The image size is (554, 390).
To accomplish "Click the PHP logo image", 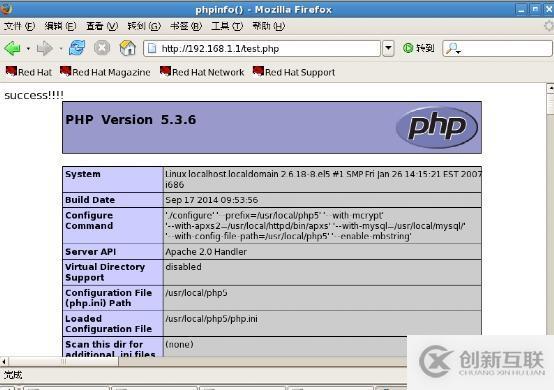I will pos(437,127).
